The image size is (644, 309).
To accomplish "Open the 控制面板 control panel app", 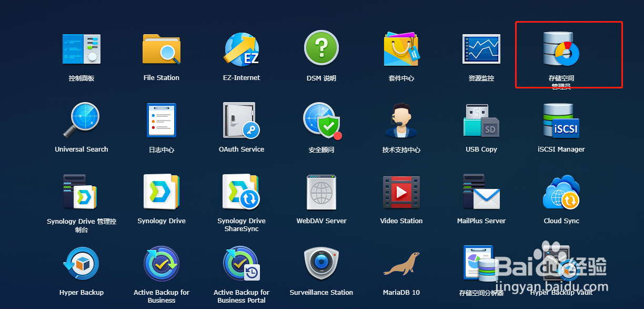I will point(81,48).
